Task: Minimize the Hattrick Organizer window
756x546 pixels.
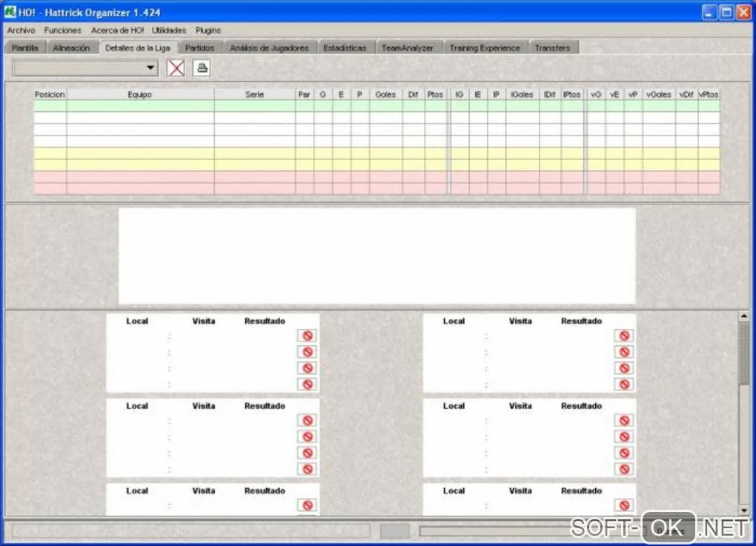Action: coord(709,12)
